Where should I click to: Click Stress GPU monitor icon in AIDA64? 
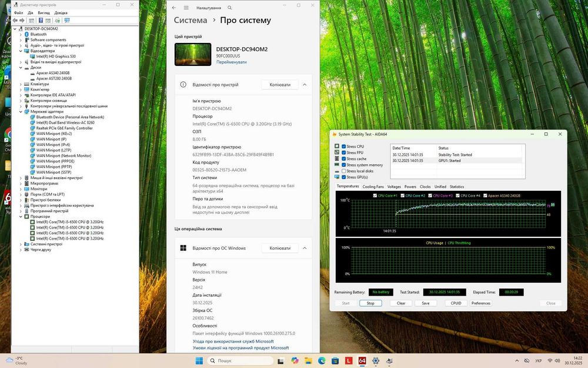(337, 177)
